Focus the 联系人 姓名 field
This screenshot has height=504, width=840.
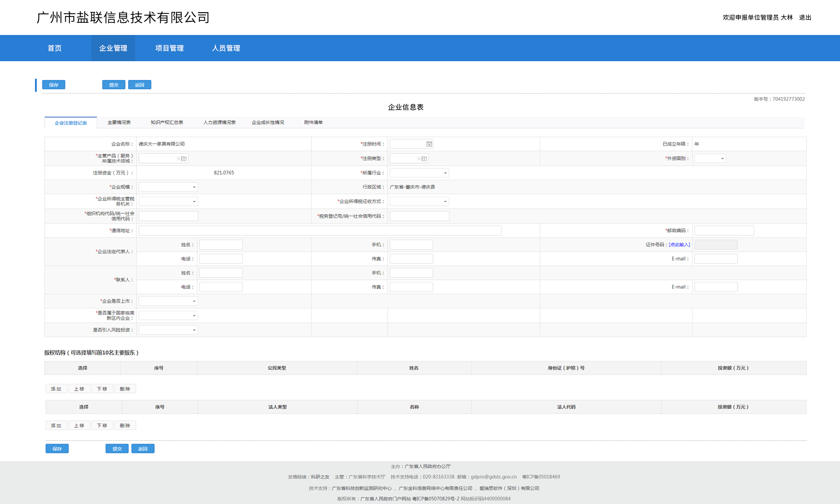(221, 273)
